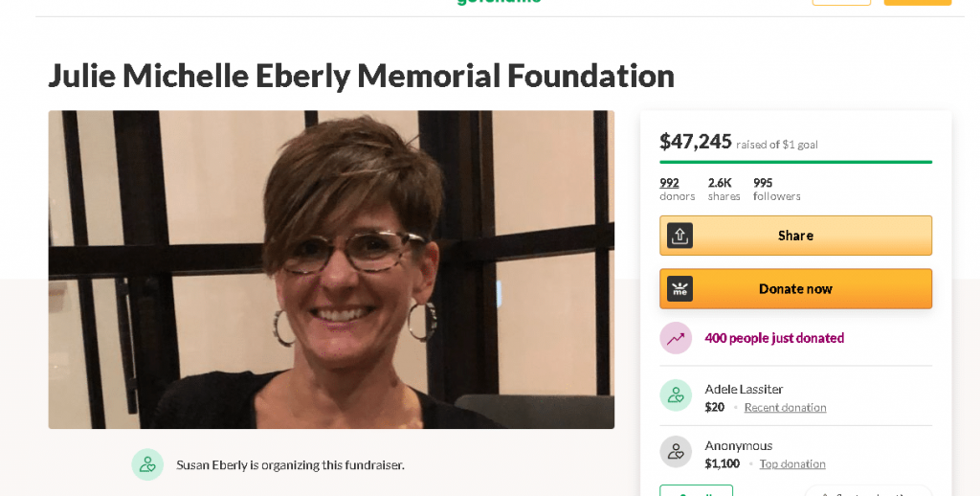Click the yellow button in the top header
The height and width of the screenshot is (496, 980).
point(918,2)
